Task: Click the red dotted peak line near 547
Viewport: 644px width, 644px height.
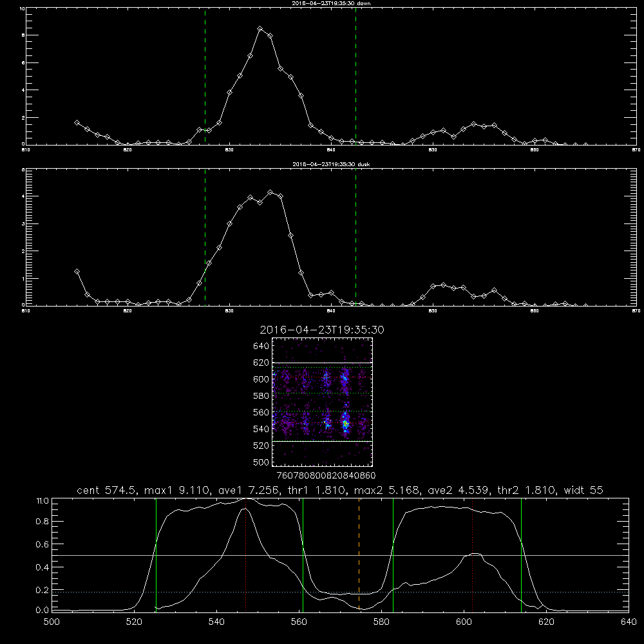Action: pyautogui.click(x=245, y=554)
